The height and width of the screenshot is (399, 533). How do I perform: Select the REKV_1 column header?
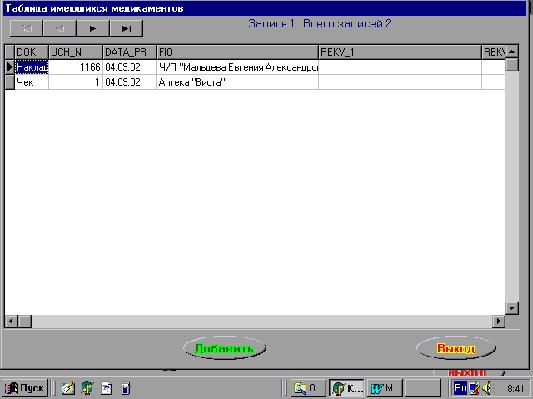(x=400, y=52)
